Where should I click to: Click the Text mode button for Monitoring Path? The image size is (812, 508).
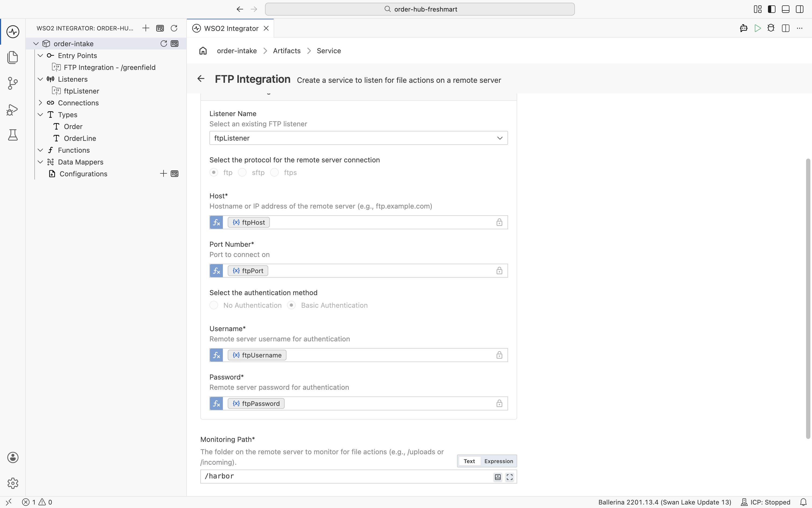[x=469, y=461]
